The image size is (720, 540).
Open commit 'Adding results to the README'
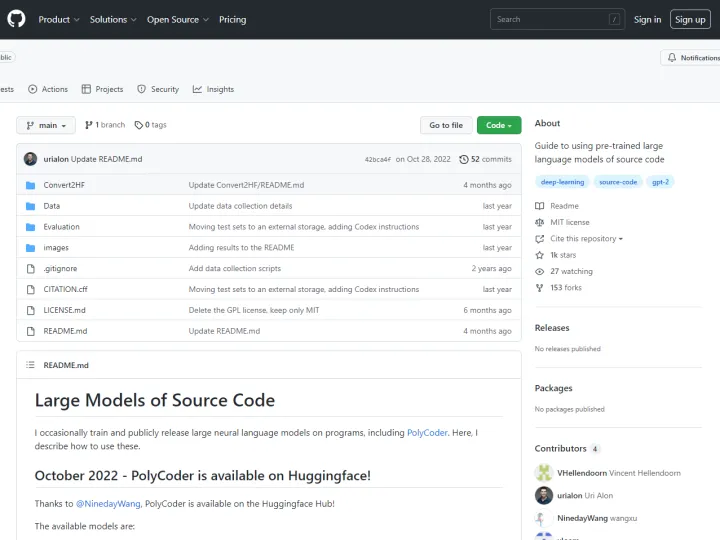coord(242,248)
